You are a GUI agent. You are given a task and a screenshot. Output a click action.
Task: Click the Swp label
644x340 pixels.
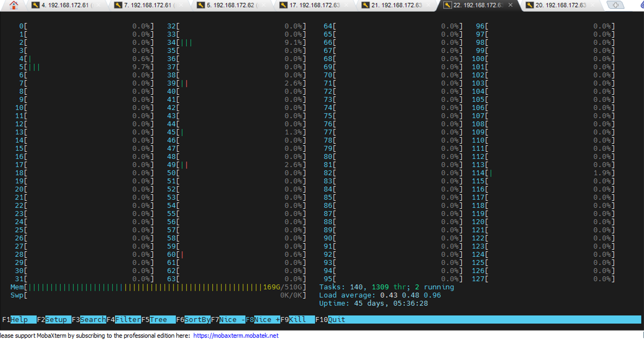tap(17, 295)
